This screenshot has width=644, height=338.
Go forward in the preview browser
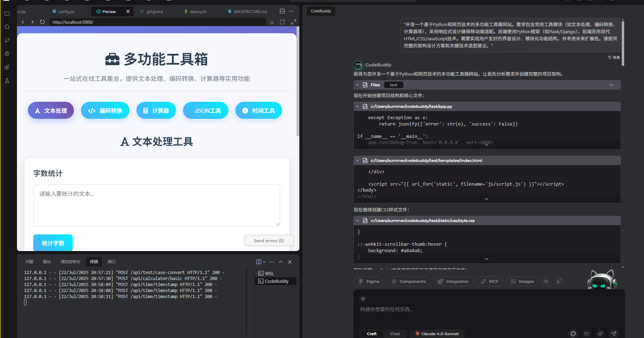tap(33, 22)
